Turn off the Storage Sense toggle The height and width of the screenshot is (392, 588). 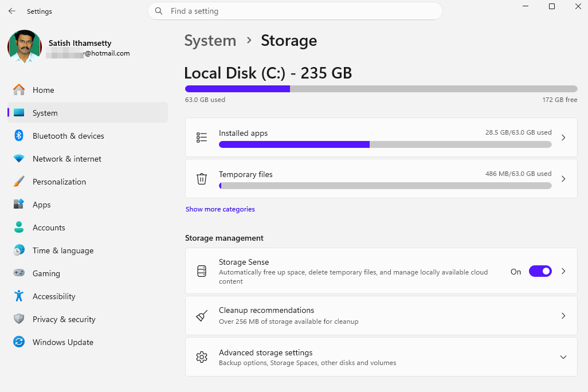[540, 271]
